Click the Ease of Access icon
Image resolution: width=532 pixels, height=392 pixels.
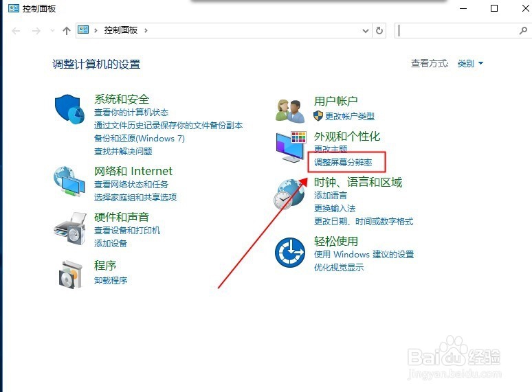290,253
